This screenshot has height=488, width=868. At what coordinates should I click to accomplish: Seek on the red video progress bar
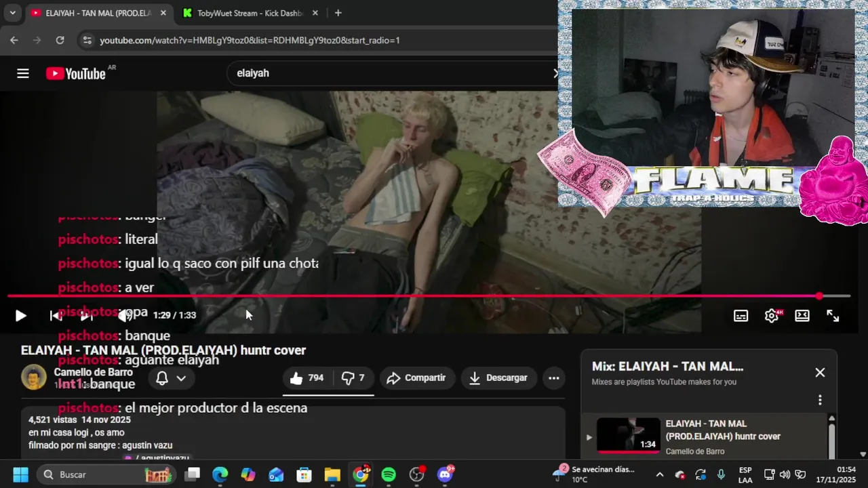pyautogui.click(x=429, y=296)
